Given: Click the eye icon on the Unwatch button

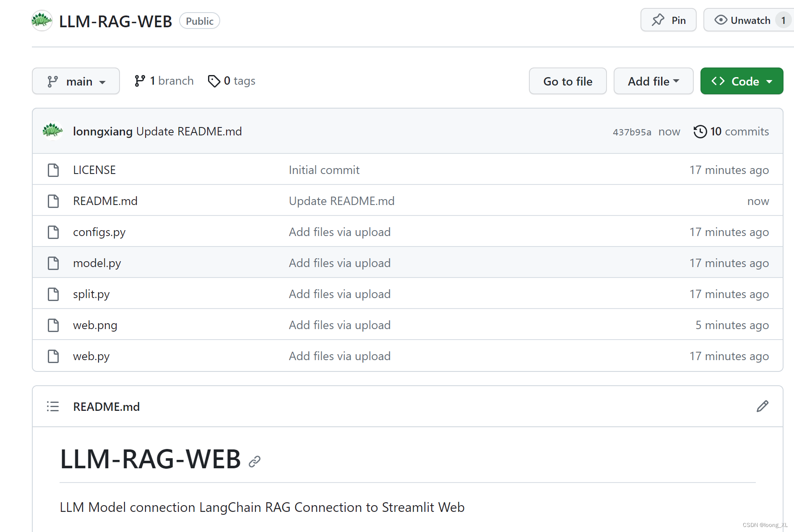Looking at the screenshot, I should click(720, 20).
